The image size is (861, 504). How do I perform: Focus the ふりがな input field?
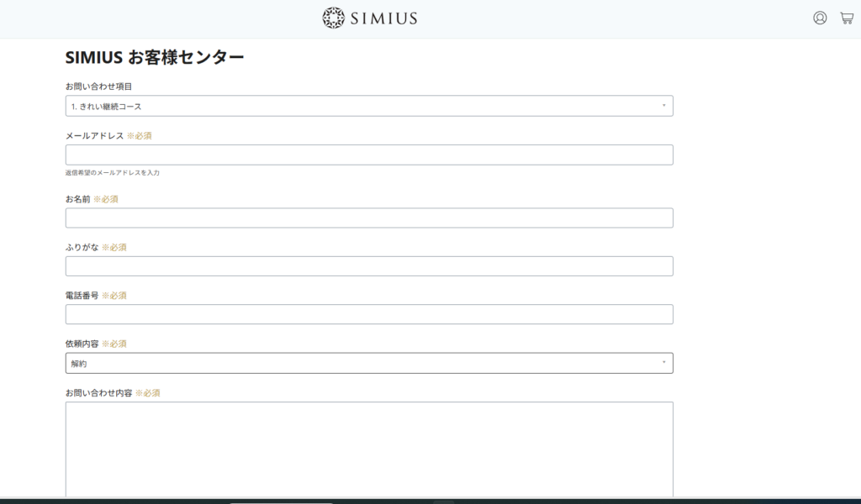pos(369,266)
